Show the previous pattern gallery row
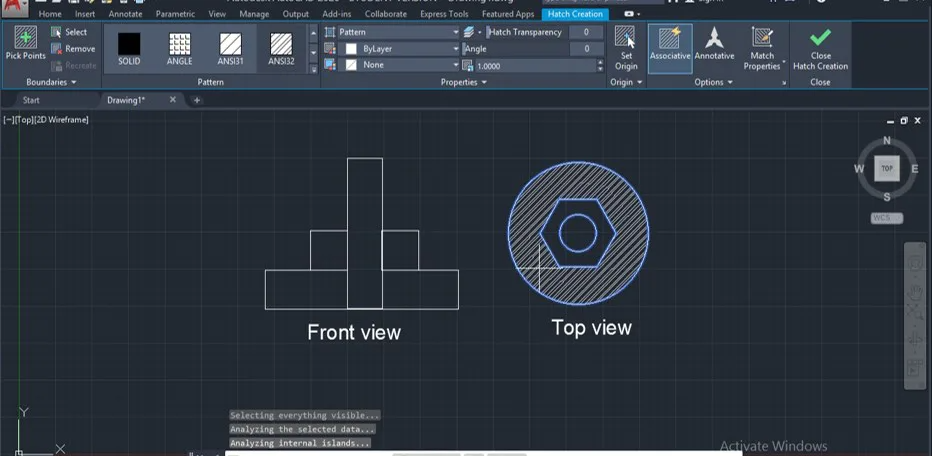This screenshot has height=456, width=932. [314, 34]
